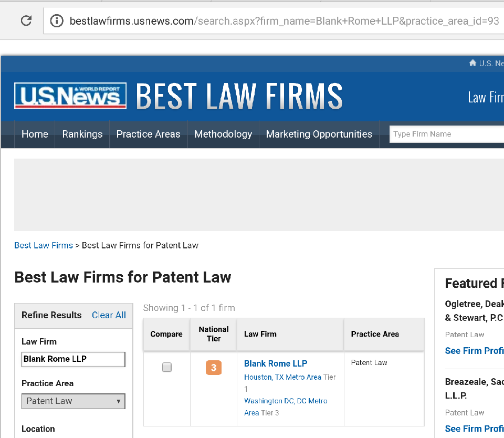The height and width of the screenshot is (438, 504).
Task: Open Marketing Opportunities menu item
Action: 319,134
